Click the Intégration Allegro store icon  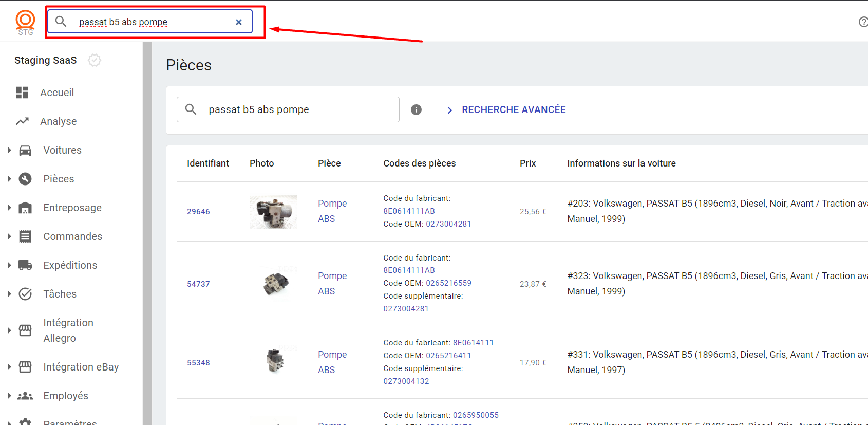pos(25,330)
